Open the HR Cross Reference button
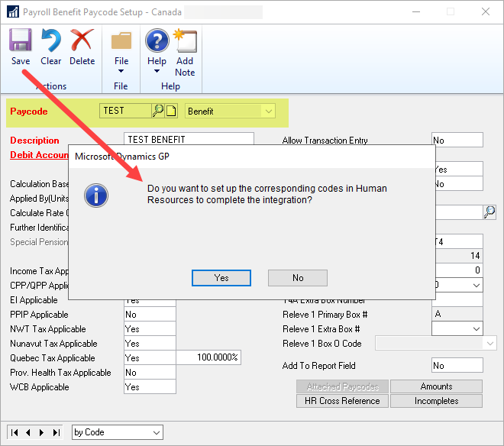Viewport: 504px width, 446px height. (x=342, y=401)
